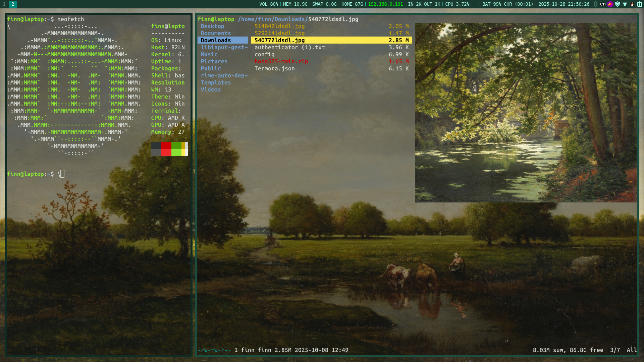
Task: Click the 'en' input method indicator
Action: (x=603, y=4)
